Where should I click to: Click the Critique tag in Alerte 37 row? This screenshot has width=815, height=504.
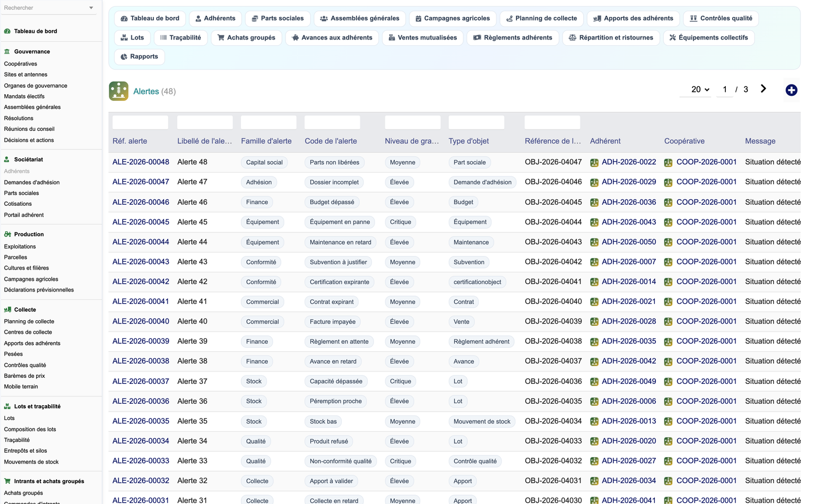point(400,382)
